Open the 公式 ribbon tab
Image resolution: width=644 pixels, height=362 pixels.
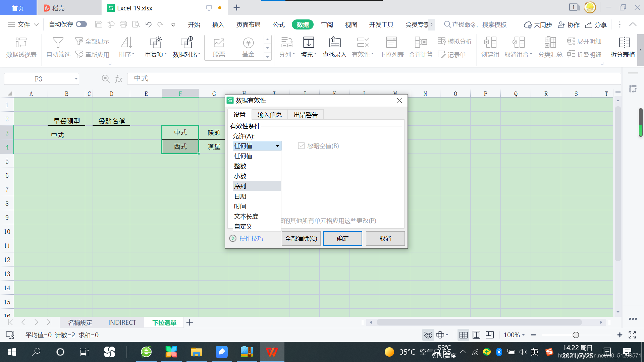278,24
